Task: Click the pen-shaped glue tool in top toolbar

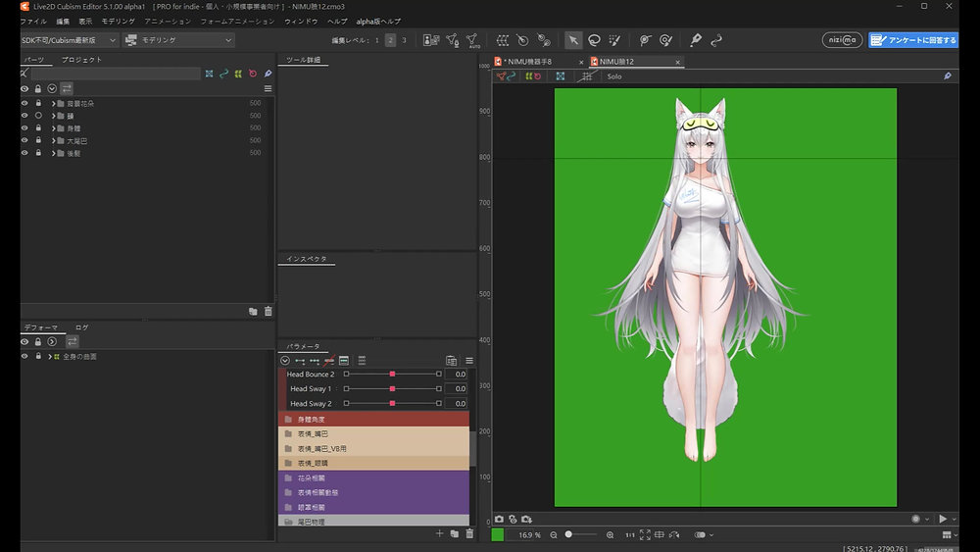Action: tap(695, 40)
